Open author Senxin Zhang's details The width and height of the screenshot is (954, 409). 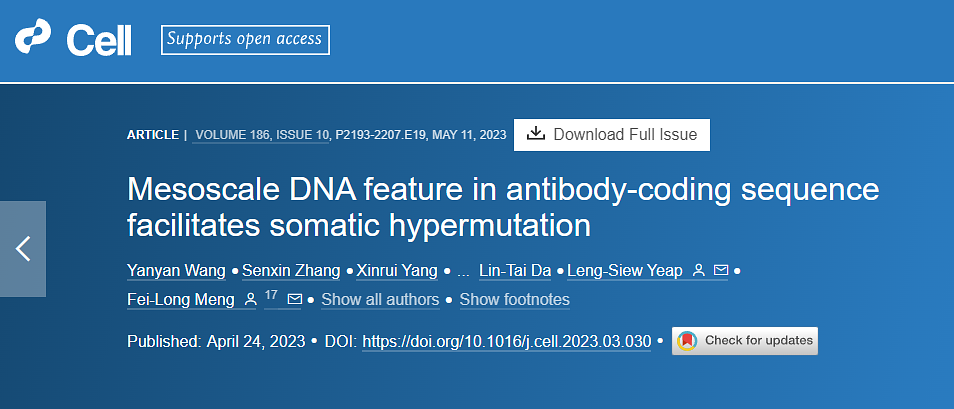pos(289,271)
